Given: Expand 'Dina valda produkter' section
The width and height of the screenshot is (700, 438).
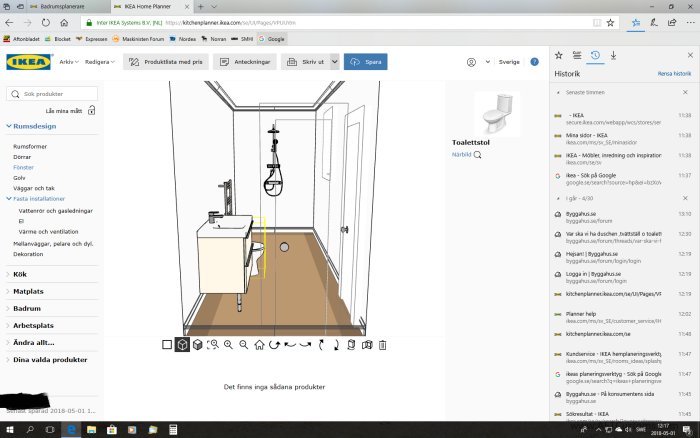Looking at the screenshot, I should tap(50, 360).
